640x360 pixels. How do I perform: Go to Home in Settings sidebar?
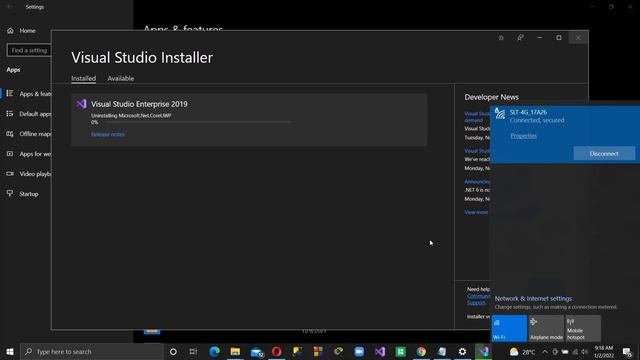coord(27,31)
